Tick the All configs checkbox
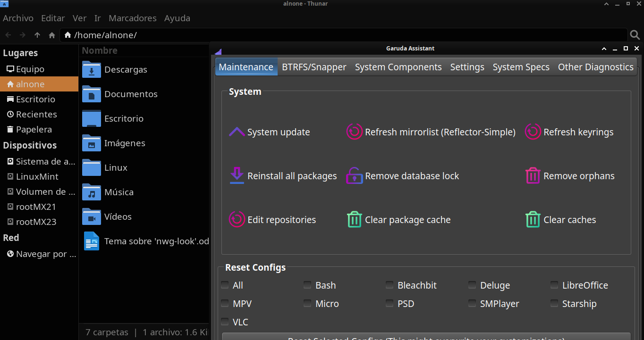 tap(225, 285)
